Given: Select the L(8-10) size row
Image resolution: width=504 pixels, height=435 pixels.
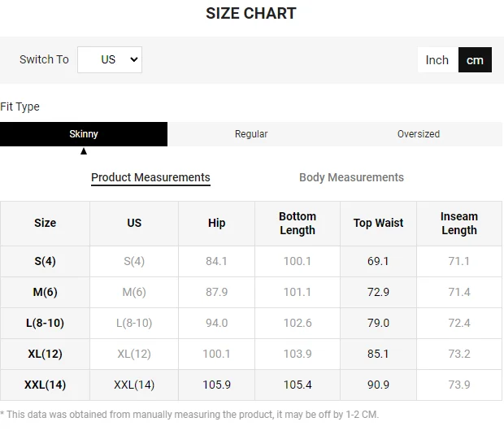Looking at the screenshot, I should [46, 323].
